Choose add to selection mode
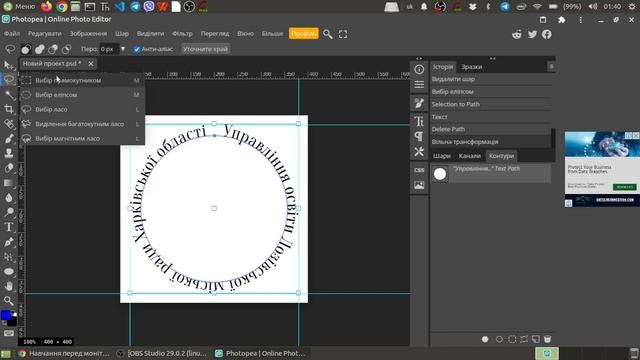 pyautogui.click(x=40, y=49)
